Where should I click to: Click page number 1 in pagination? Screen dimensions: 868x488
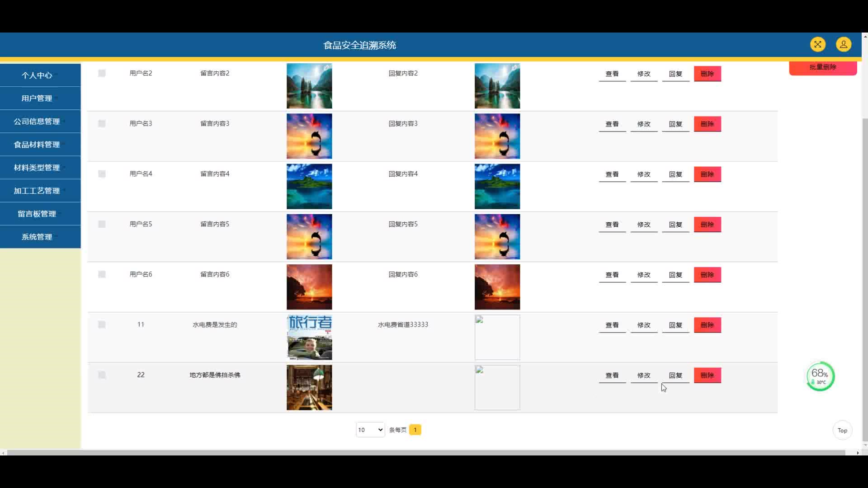click(415, 430)
